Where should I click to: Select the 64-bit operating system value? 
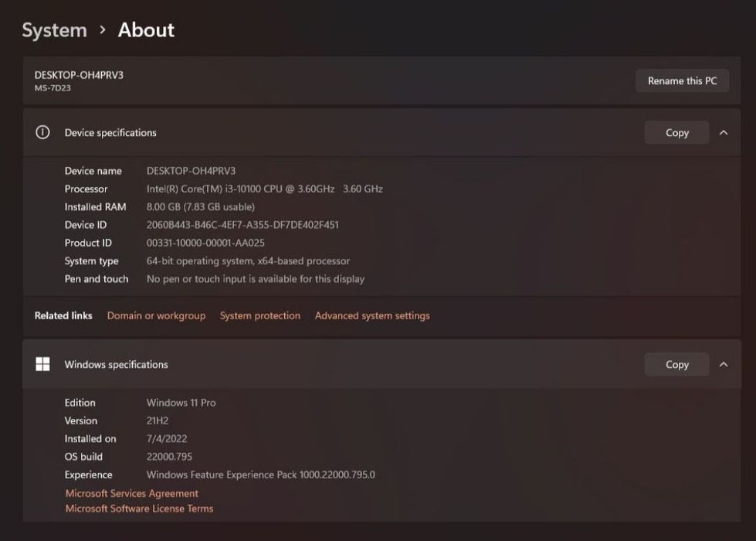[x=249, y=261]
